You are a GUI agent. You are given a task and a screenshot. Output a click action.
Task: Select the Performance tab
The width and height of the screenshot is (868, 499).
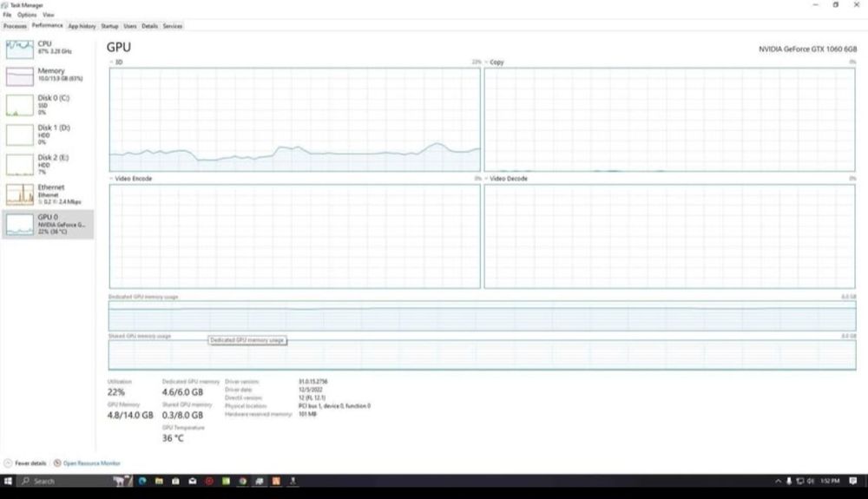click(x=47, y=25)
